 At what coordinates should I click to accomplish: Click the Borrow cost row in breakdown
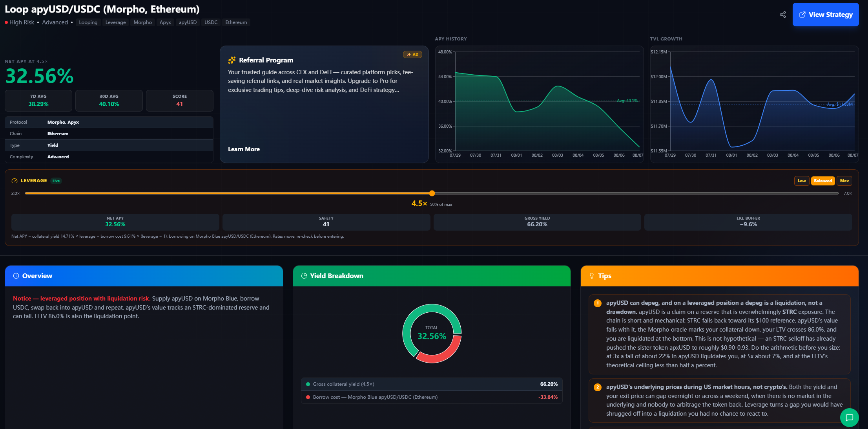coord(432,397)
